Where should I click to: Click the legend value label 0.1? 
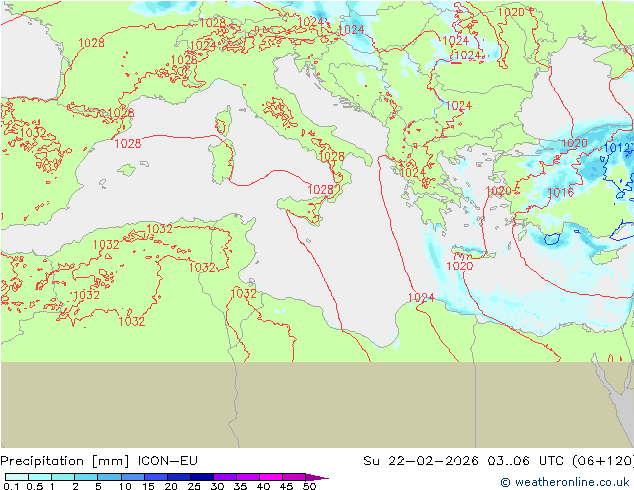tap(11, 486)
